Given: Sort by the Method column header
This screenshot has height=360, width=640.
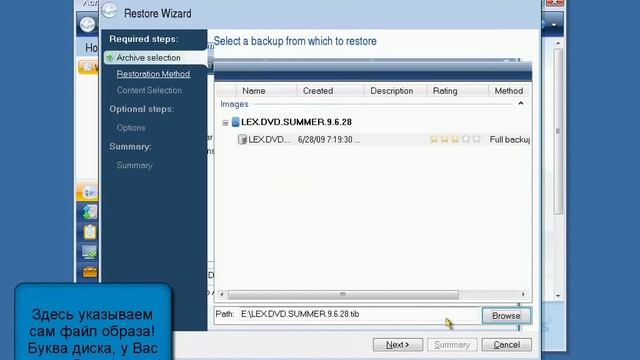Looking at the screenshot, I should (509, 91).
